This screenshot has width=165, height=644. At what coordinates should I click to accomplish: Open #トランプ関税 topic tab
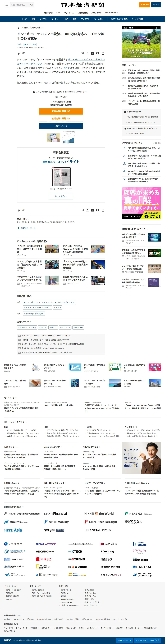[x=137, y=19]
